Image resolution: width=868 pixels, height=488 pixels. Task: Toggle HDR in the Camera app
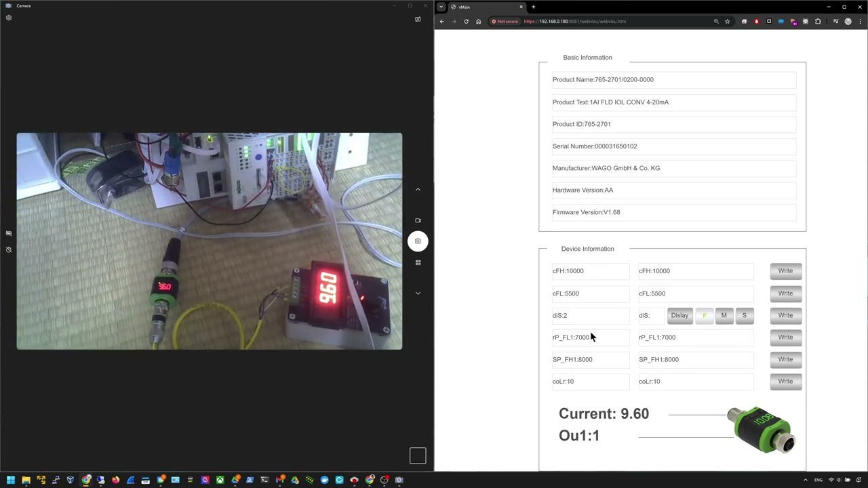9,233
